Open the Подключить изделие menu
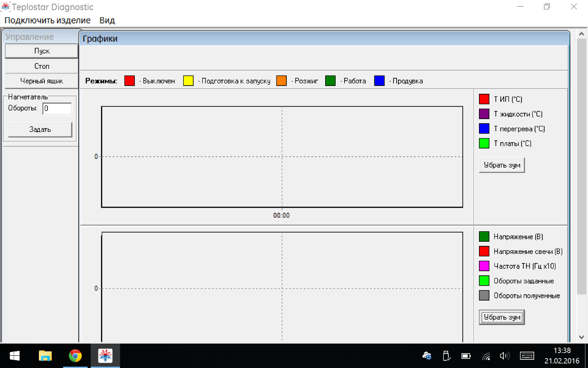Image resolution: width=588 pixels, height=368 pixels. pyautogui.click(x=47, y=20)
